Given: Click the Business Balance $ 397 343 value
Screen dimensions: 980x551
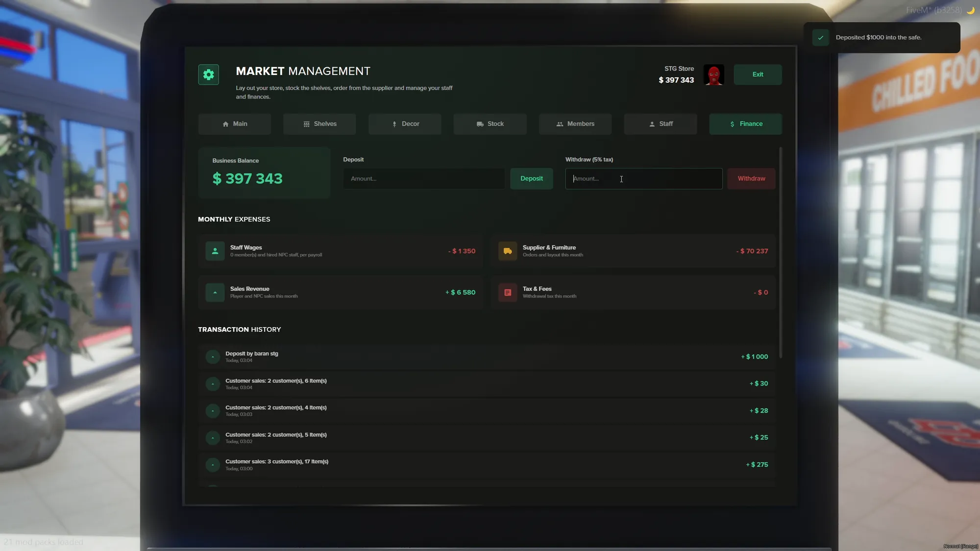Looking at the screenshot, I should point(247,179).
